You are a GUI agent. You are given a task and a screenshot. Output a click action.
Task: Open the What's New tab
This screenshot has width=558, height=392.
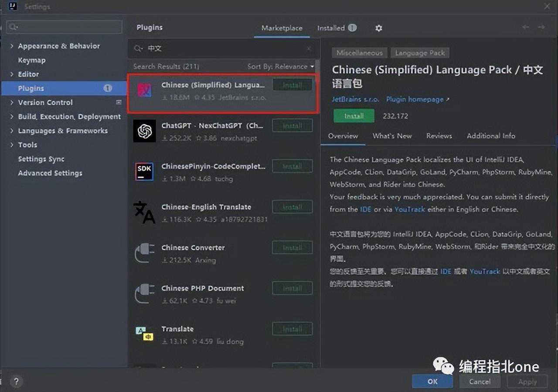[x=391, y=136]
